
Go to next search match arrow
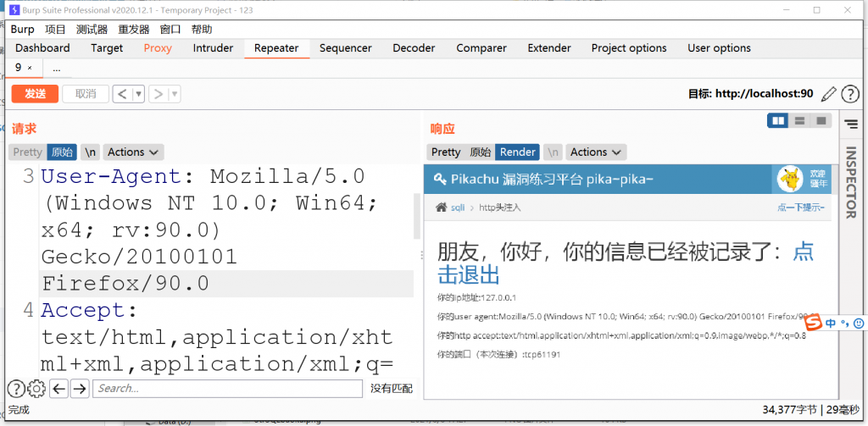tap(80, 389)
